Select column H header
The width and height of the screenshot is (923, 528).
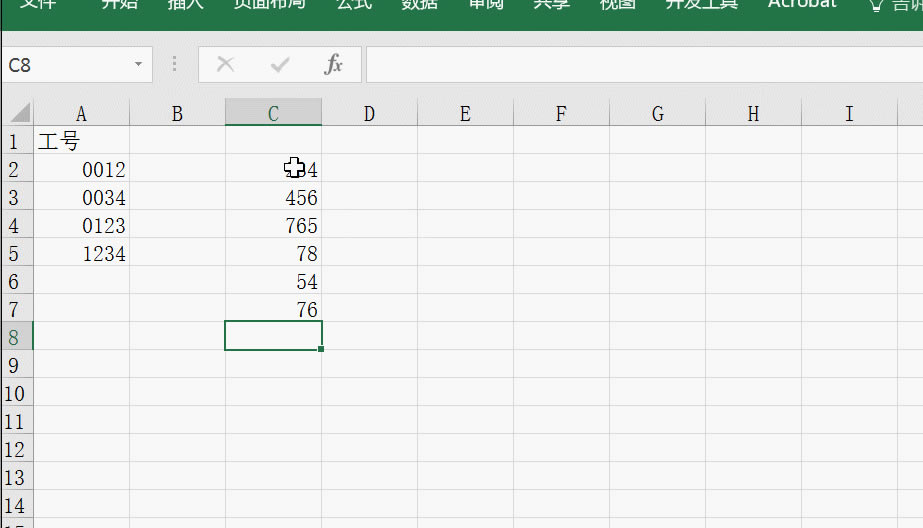[753, 113]
